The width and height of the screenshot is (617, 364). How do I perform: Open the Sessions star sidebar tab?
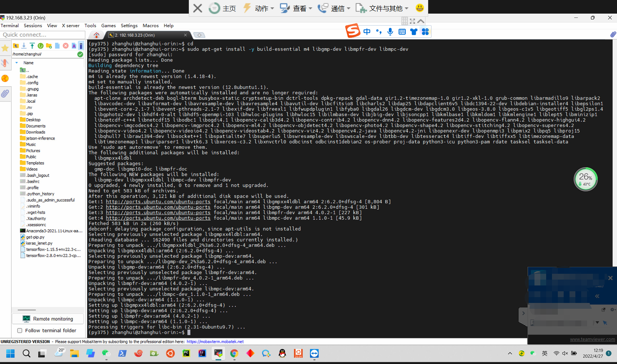tap(5, 48)
